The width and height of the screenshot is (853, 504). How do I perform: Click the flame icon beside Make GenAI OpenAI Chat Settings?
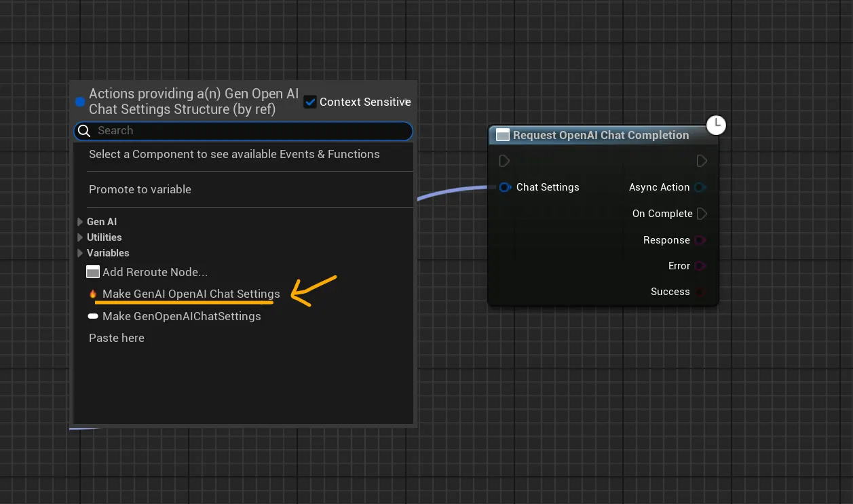coord(94,294)
